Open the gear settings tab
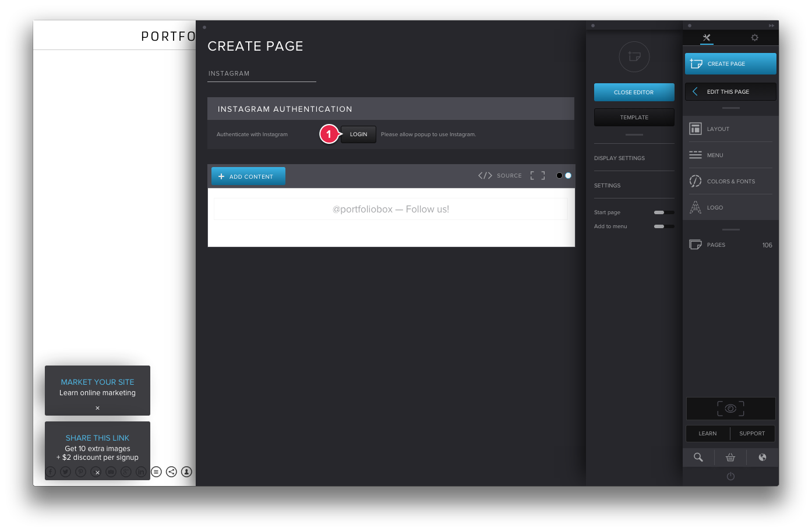 point(754,38)
